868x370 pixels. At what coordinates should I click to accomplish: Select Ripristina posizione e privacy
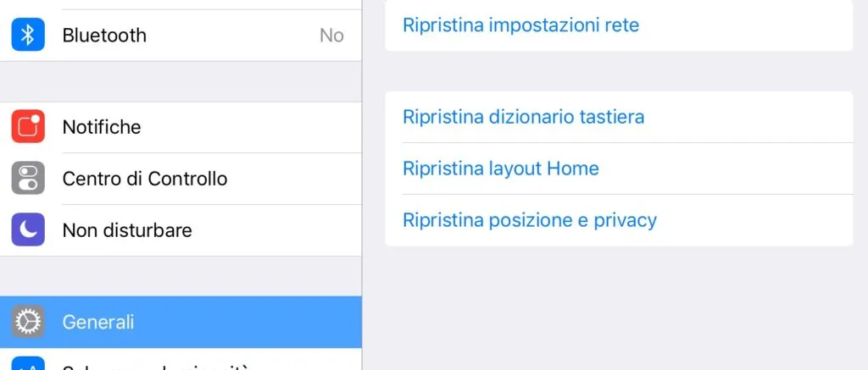(529, 220)
